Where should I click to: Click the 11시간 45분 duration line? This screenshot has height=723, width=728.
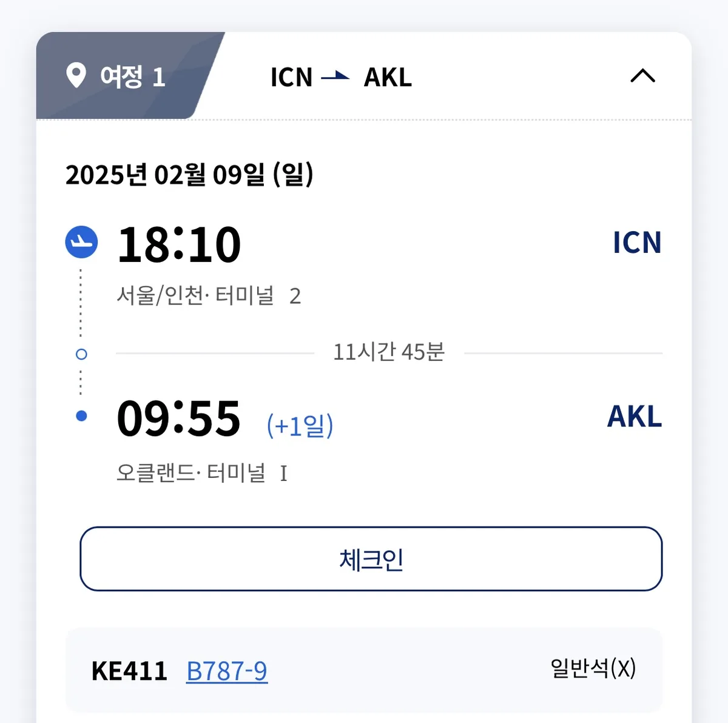point(388,351)
